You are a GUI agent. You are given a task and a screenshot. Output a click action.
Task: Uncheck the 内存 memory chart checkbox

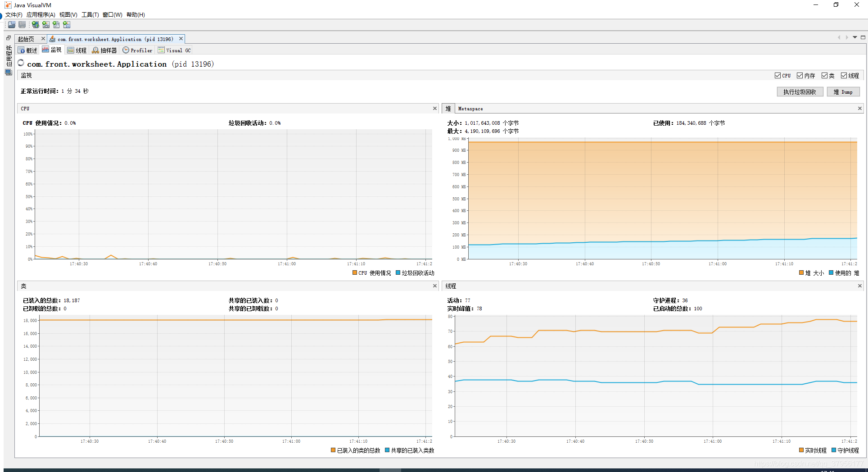[800, 76]
